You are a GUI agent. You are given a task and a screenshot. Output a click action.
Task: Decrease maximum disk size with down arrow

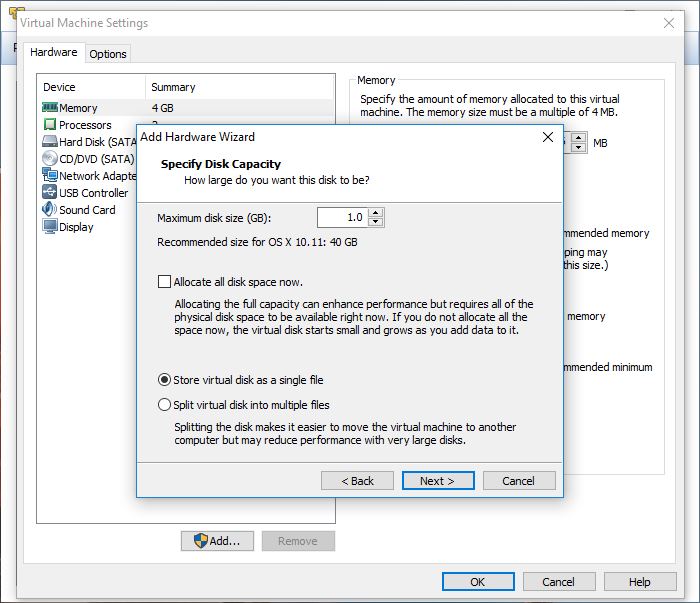(376, 222)
